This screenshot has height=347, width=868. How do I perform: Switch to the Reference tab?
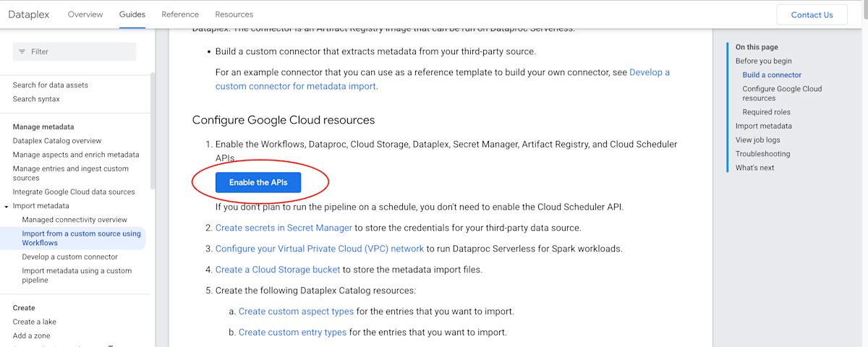tap(180, 14)
